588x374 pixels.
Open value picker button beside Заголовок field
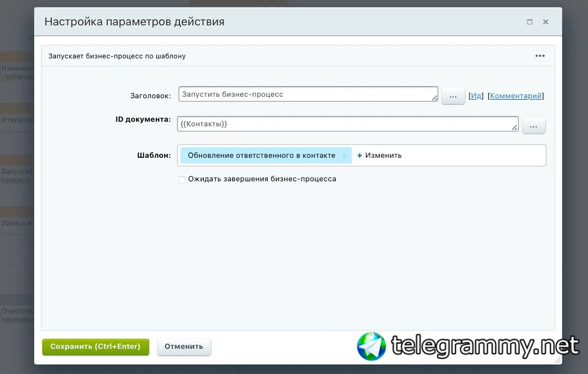click(453, 96)
